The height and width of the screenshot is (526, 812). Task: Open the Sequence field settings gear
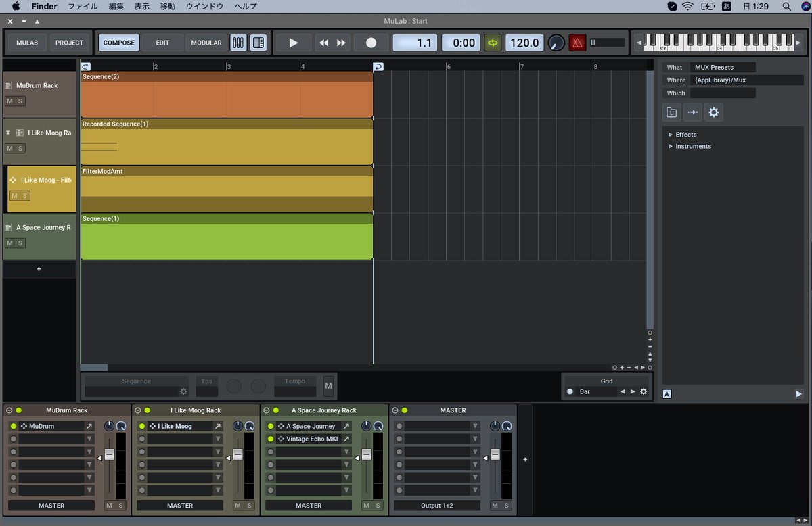[183, 391]
